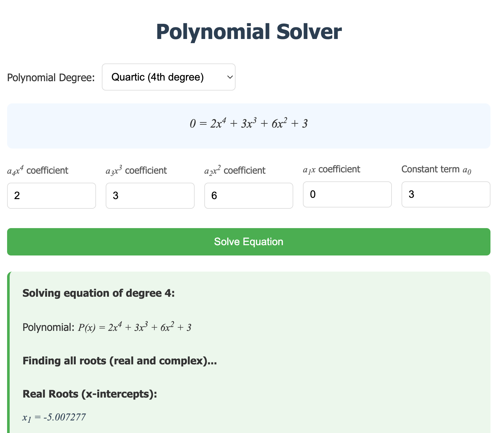Click the a1x coefficient input field
Screen dimensions: 504x433
point(347,194)
